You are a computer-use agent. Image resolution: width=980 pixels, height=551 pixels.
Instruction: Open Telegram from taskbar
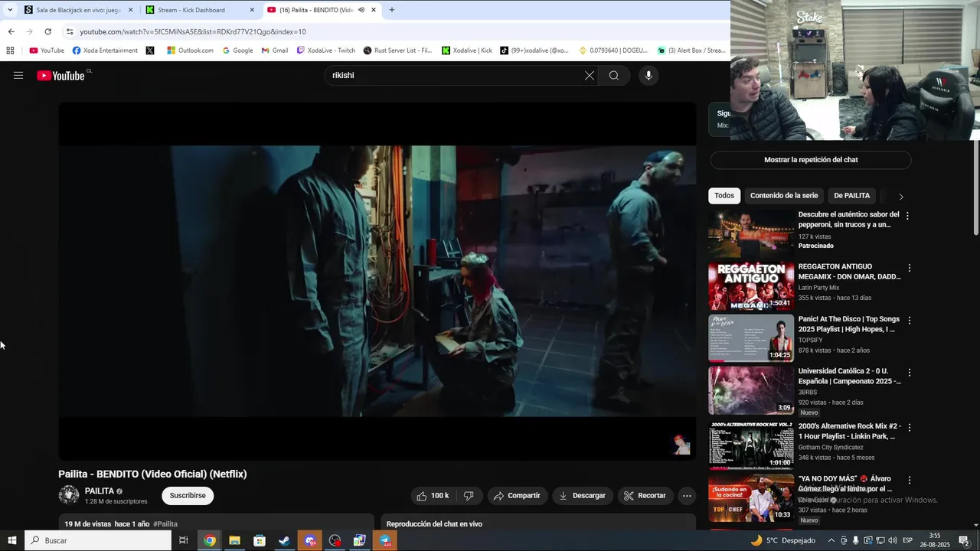point(385,540)
